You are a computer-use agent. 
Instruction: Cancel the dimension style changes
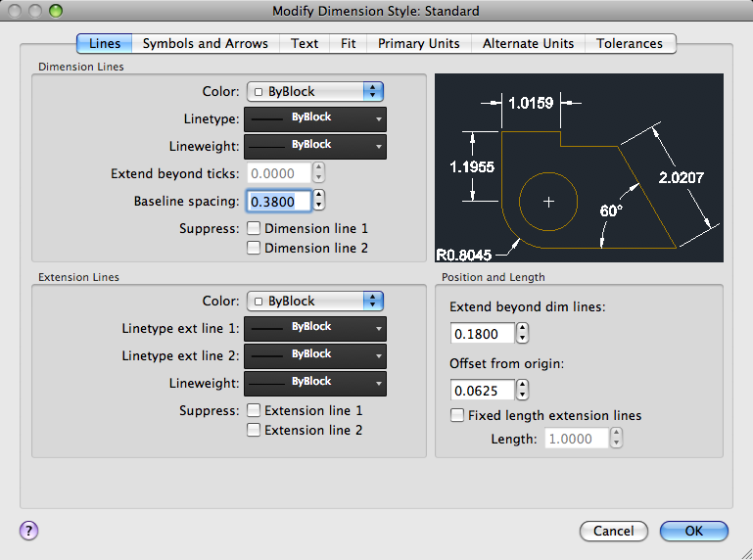614,531
